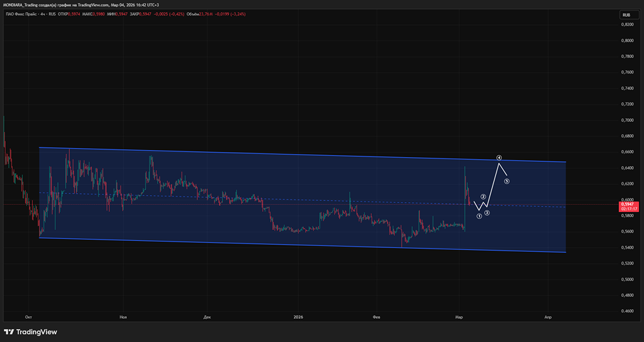Click the 4ч timeframe label in legend
Viewport: 644px width, 342px height.
coord(43,14)
